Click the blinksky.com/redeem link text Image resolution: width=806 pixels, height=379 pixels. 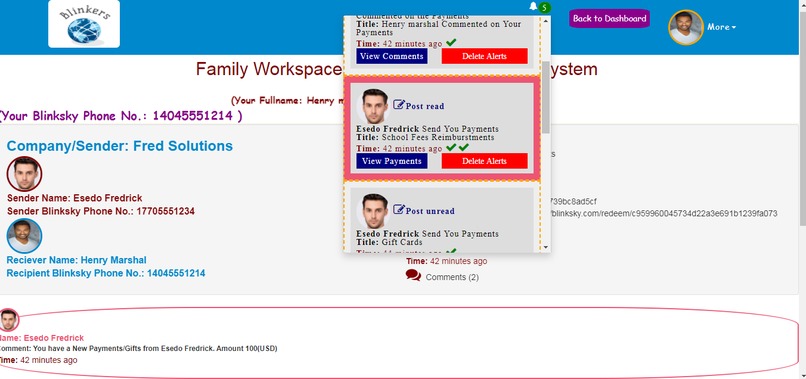tap(664, 213)
